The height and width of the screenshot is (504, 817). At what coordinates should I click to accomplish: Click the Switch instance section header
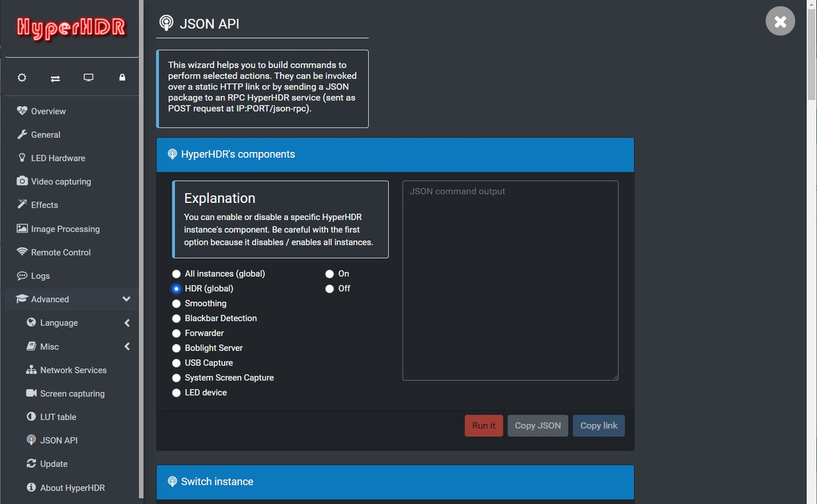point(395,482)
